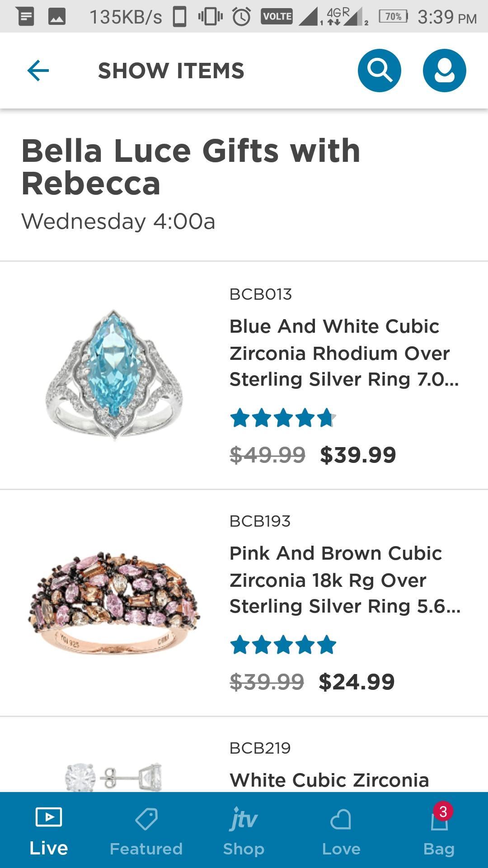Open search with magnifier icon

click(x=379, y=71)
